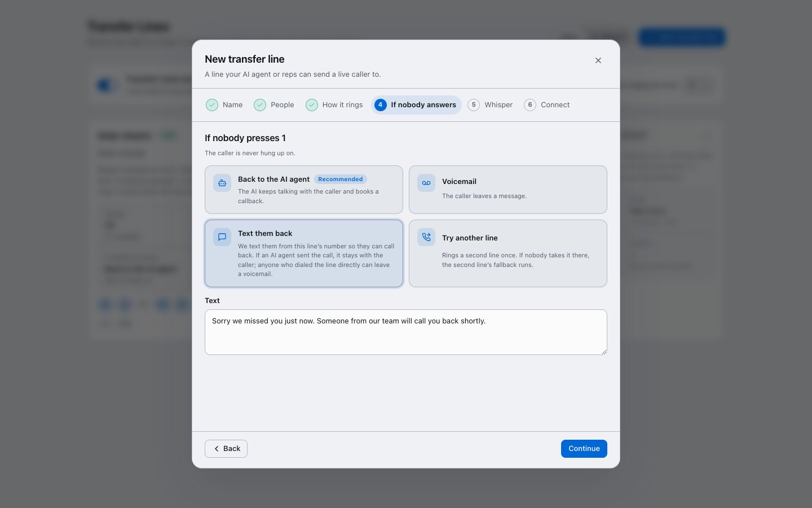812x508 pixels.
Task: Click 'The caller is never hung up on.' text
Action: (x=250, y=153)
